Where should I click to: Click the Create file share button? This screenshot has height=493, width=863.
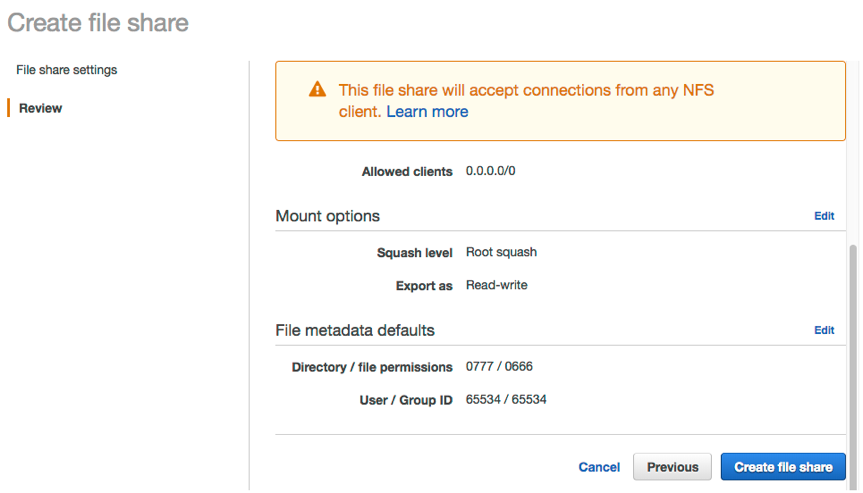(783, 467)
